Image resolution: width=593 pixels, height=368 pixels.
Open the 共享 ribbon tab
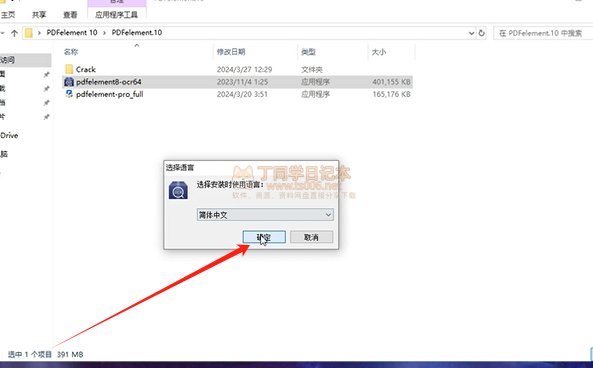[x=39, y=15]
